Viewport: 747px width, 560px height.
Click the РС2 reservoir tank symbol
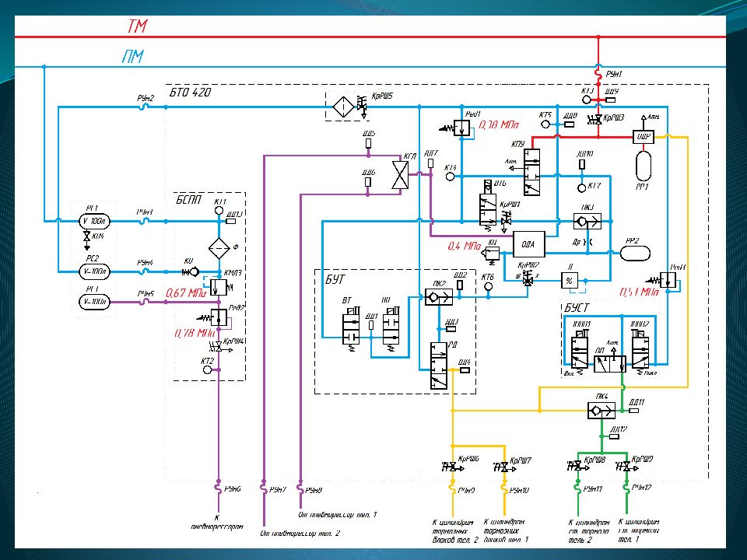(x=94, y=272)
